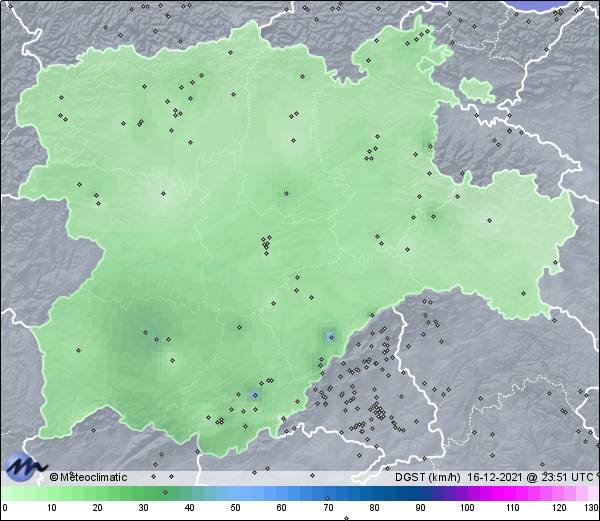Click the 90 value on the wind scale

click(x=420, y=508)
